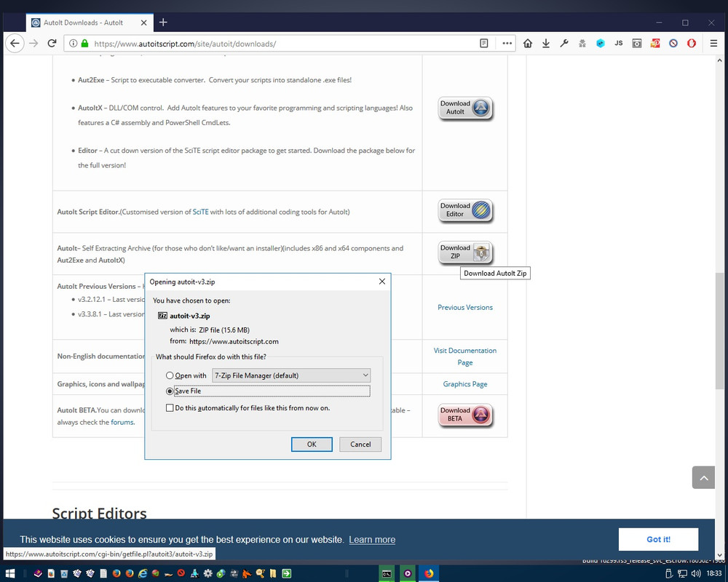Open the green arrow taskbar icon
Image resolution: width=728 pixels, height=582 pixels.
(x=286, y=574)
